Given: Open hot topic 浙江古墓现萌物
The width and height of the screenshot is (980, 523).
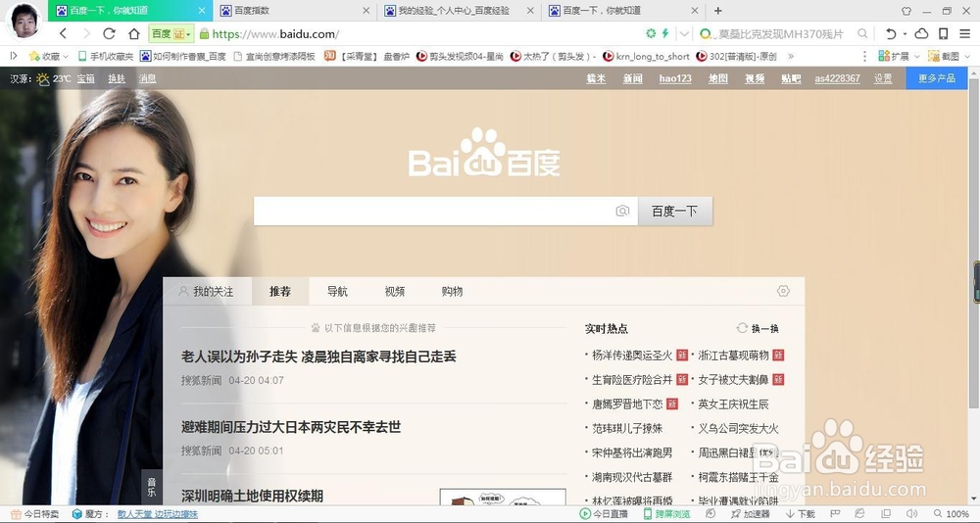Looking at the screenshot, I should tap(733, 355).
